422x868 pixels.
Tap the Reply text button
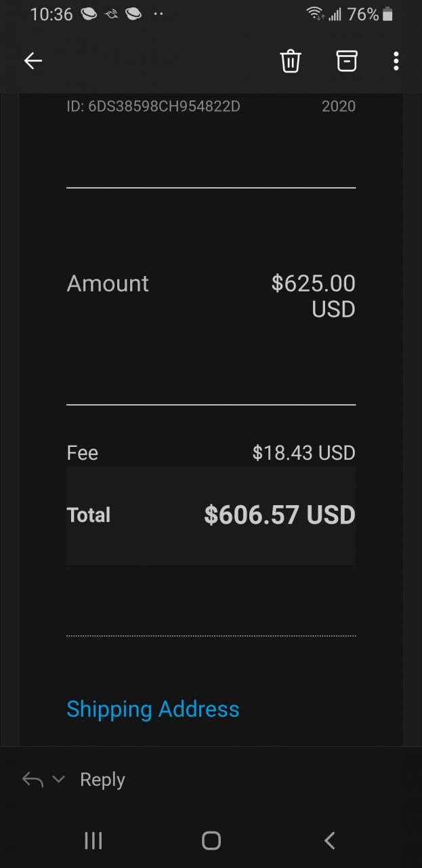[102, 780]
